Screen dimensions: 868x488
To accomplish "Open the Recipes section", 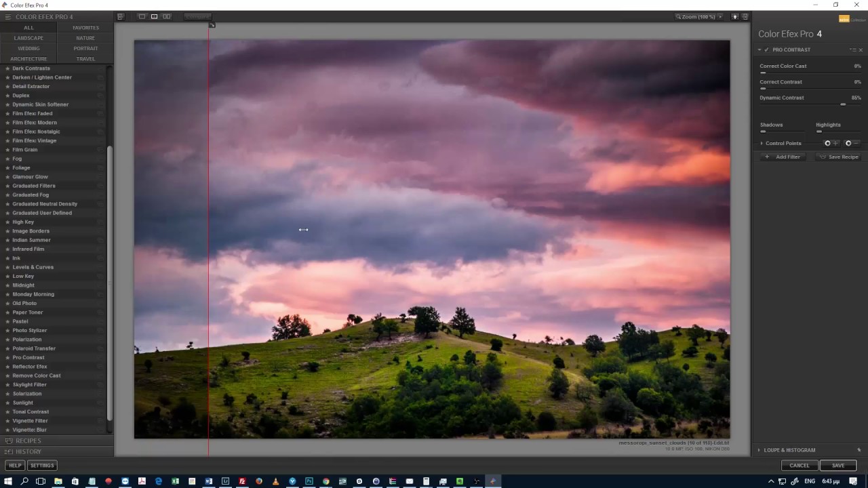I will 28,441.
